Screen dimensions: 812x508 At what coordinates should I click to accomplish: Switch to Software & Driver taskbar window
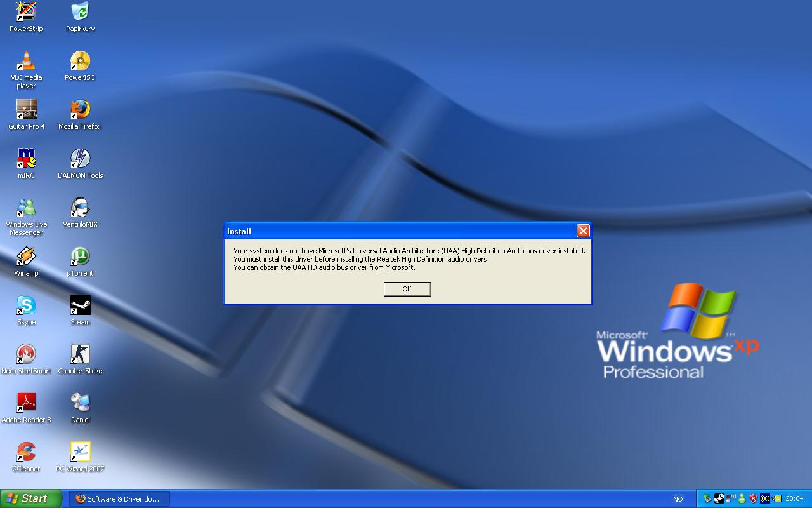(x=119, y=499)
